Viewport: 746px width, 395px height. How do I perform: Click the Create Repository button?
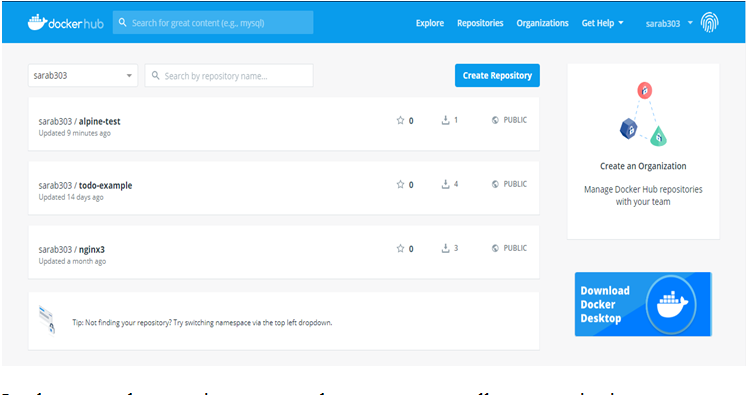coord(497,75)
